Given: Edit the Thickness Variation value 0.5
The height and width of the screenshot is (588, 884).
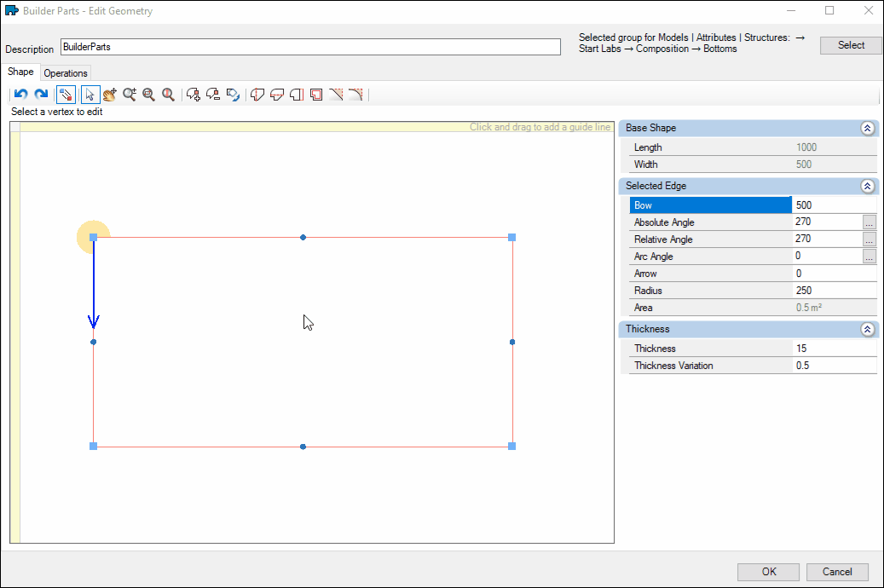Looking at the screenshot, I should click(x=835, y=366).
